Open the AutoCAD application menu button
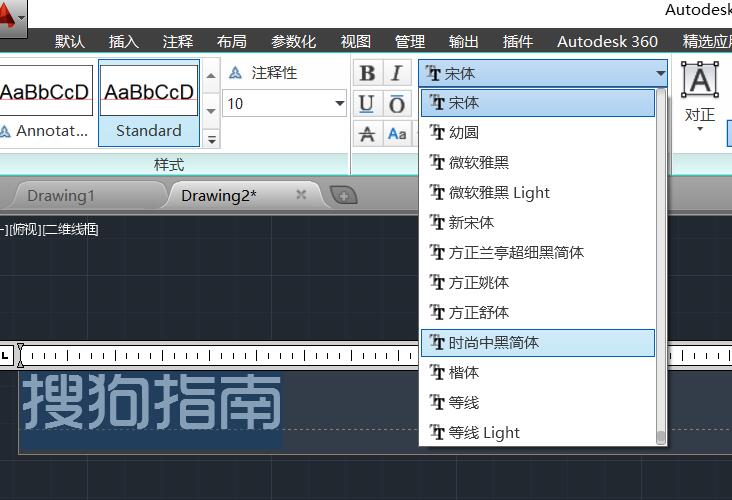This screenshot has width=732, height=500. (12, 18)
